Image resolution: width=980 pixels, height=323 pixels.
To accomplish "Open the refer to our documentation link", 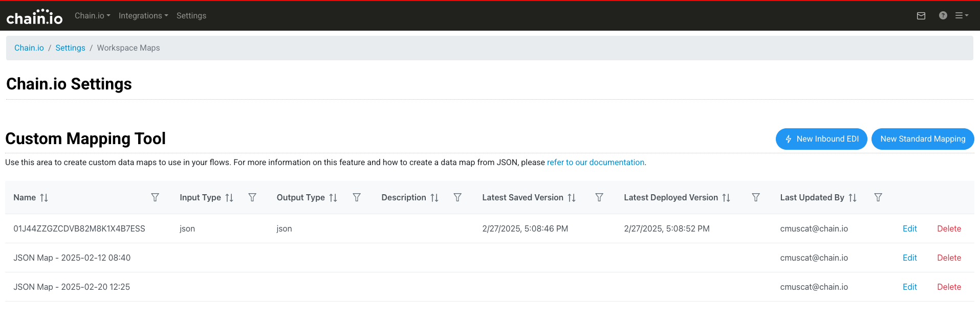I will 596,163.
